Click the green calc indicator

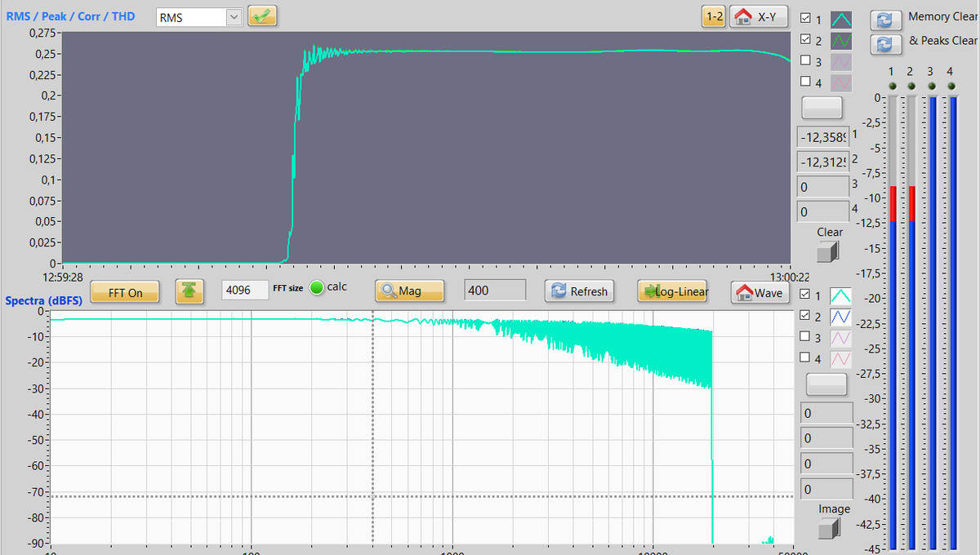pyautogui.click(x=317, y=288)
